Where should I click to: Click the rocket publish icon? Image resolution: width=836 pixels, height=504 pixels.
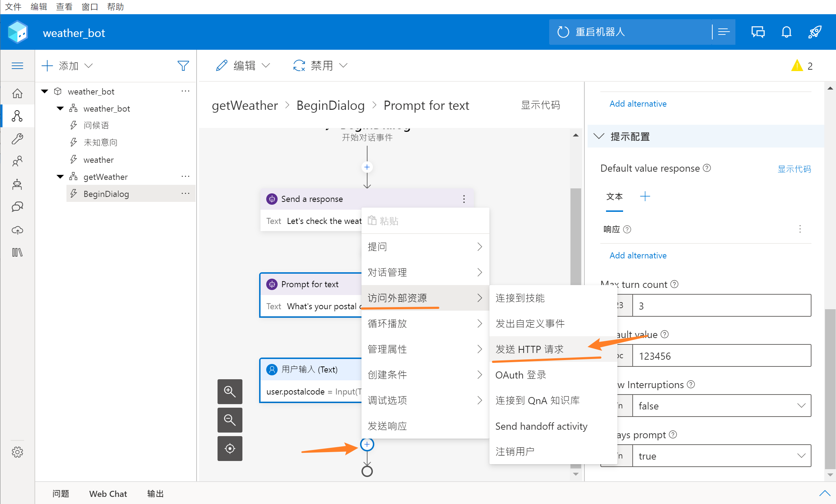point(815,32)
